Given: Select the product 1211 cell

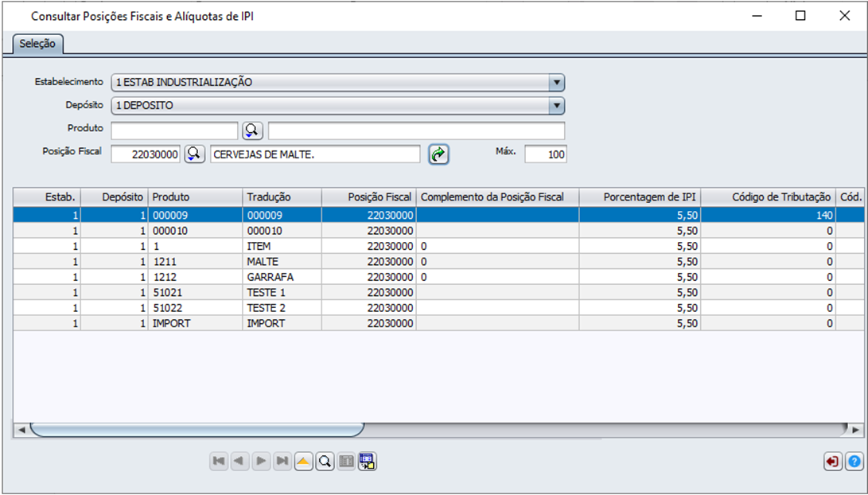Looking at the screenshot, I should (x=196, y=261).
